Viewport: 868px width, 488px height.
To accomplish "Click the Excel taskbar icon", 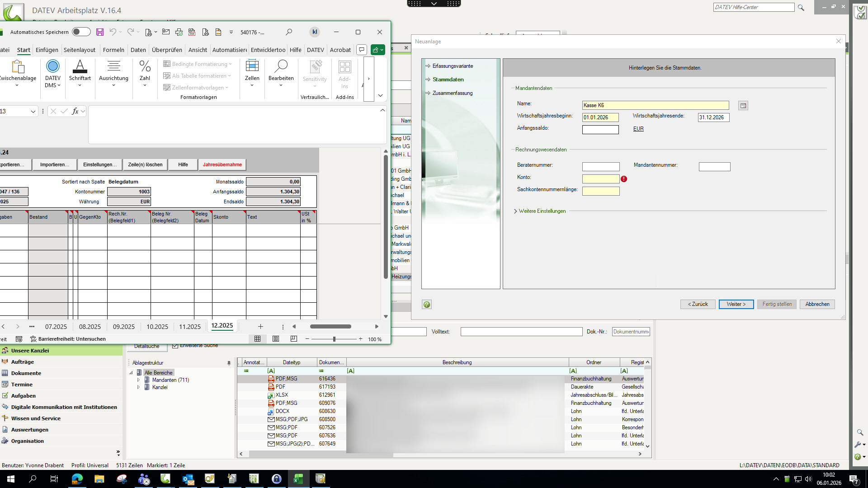I will click(x=298, y=479).
